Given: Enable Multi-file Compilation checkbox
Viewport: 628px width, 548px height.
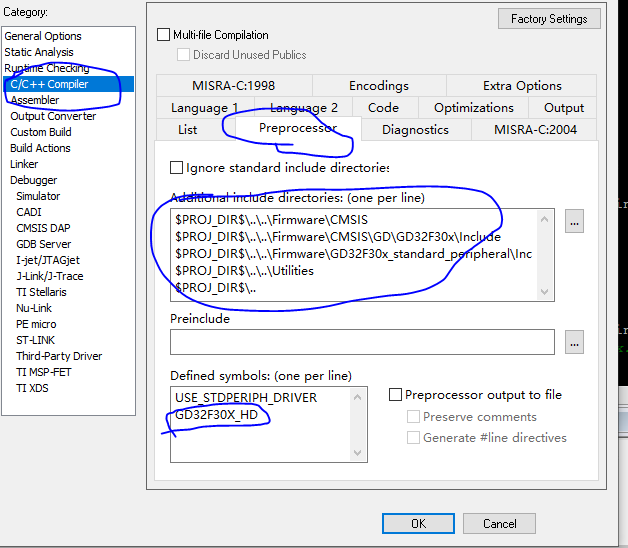Looking at the screenshot, I should pos(163,35).
